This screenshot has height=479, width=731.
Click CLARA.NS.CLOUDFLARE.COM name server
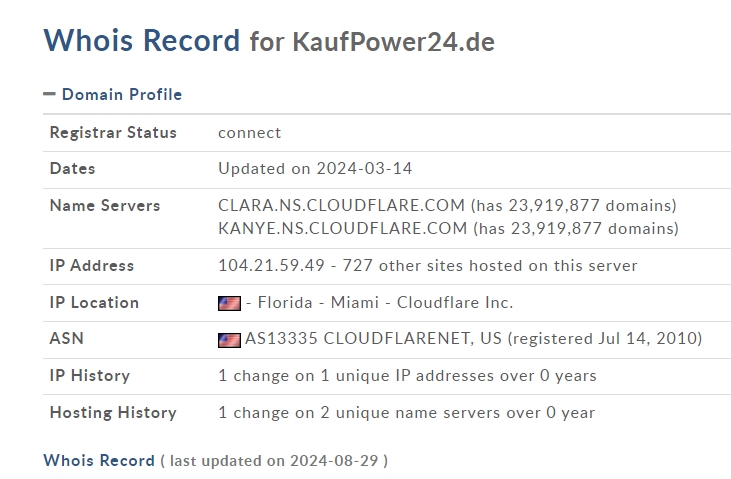point(341,205)
